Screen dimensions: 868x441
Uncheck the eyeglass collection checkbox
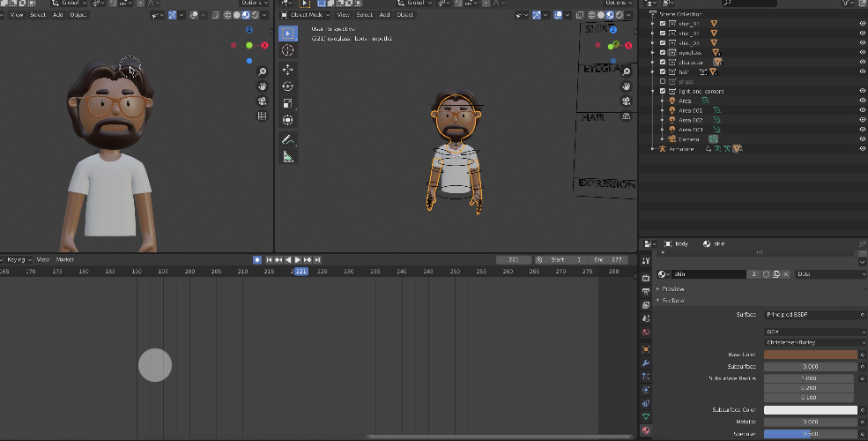[663, 53]
